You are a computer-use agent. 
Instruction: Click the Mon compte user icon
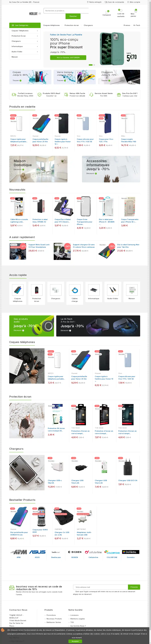[128, 2]
